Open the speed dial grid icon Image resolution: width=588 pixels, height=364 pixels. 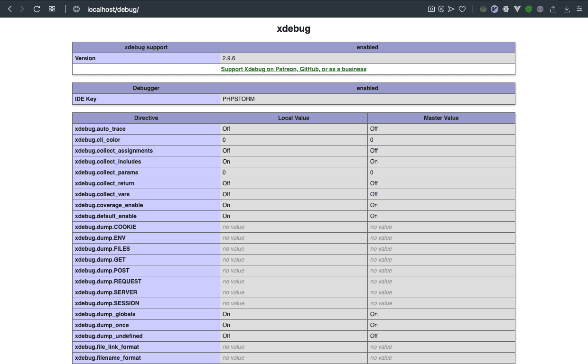(x=52, y=9)
